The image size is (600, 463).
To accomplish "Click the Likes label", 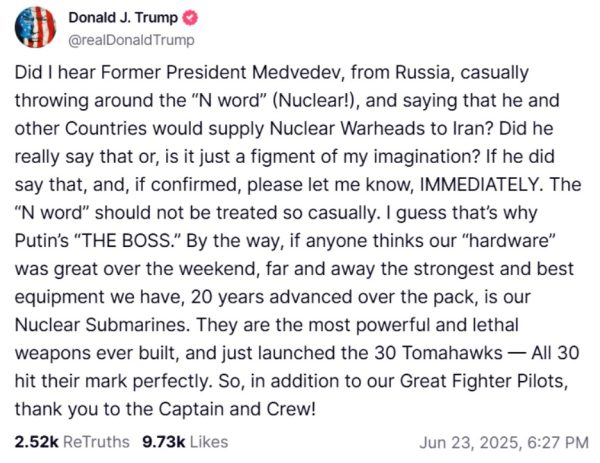I will pos(208,441).
